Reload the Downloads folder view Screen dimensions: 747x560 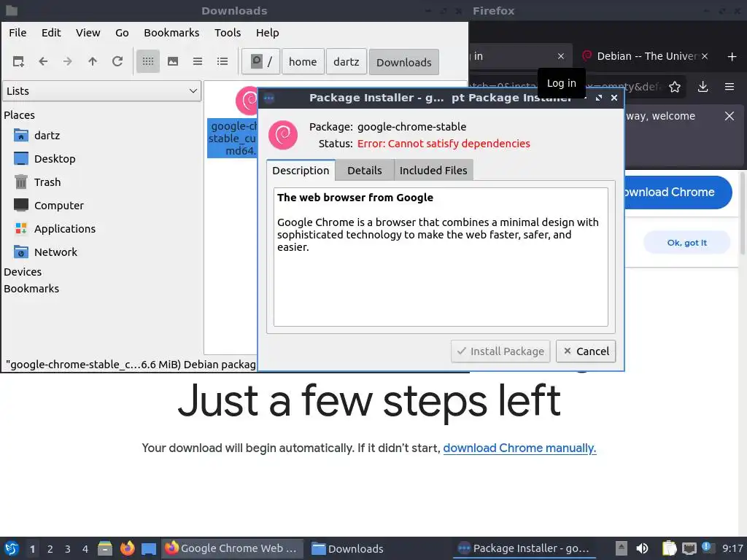coord(117,61)
